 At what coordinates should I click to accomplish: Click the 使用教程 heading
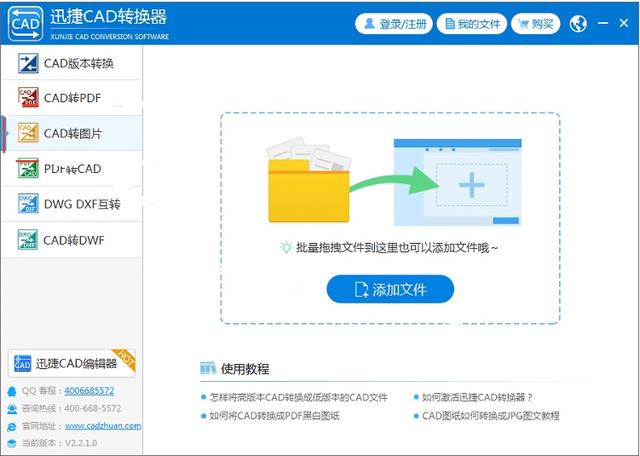245,369
